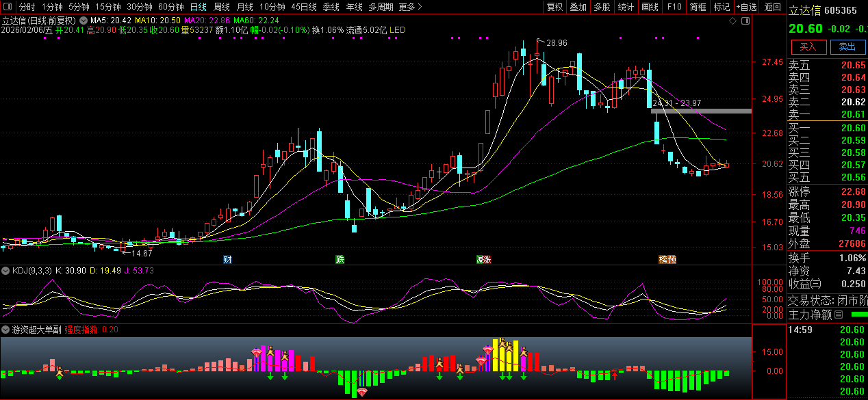Screen dimensions: 868x400
Task: Click the 财 event marker on timeline
Action: coord(227,260)
